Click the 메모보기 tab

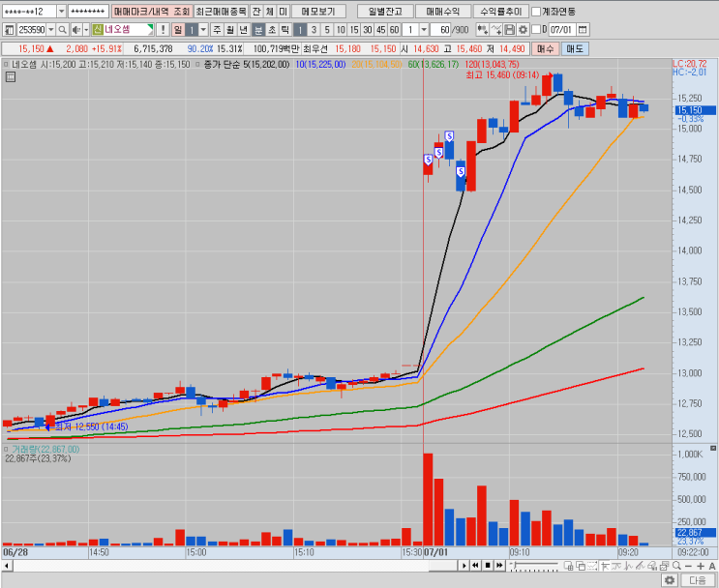318,12
